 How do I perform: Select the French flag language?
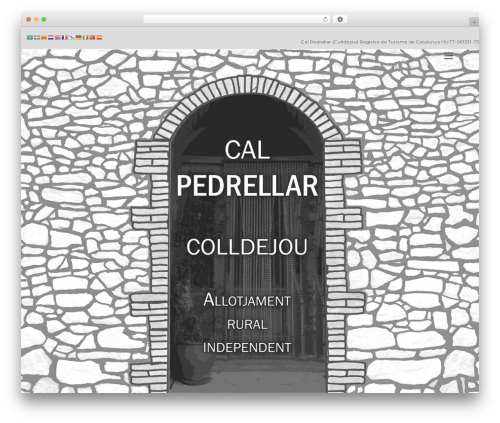(x=65, y=37)
